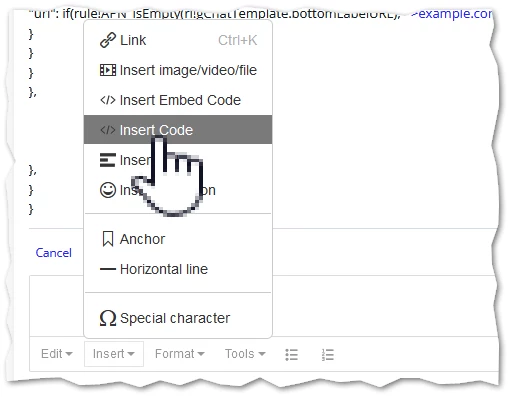Collapse the open Insert dropdown
This screenshot has width=509, height=397.
click(x=114, y=354)
